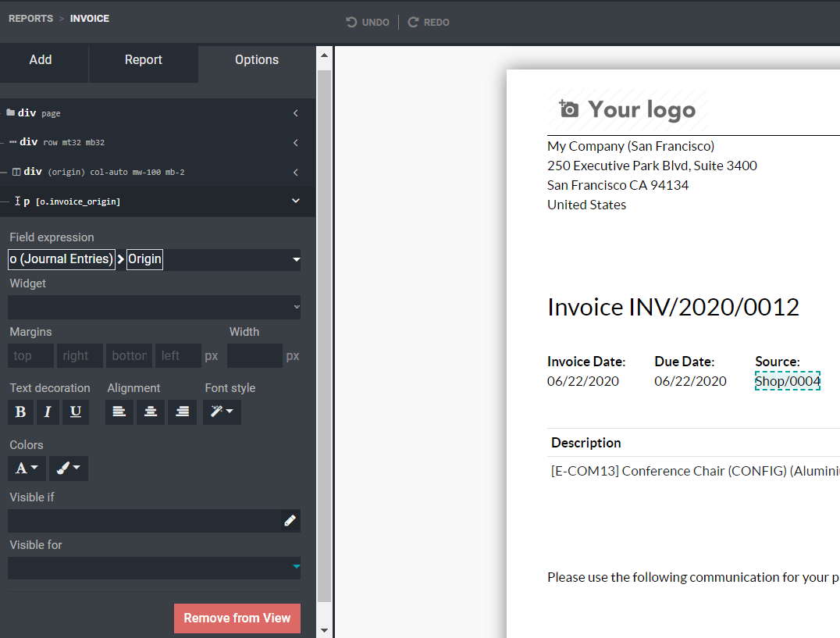Expand the Field expression dropdown
The width and height of the screenshot is (840, 638).
pyautogui.click(x=296, y=259)
